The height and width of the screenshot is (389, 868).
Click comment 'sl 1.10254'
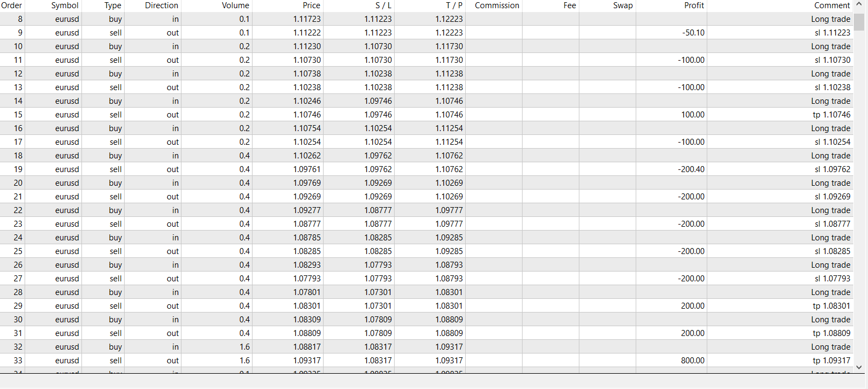pos(832,142)
